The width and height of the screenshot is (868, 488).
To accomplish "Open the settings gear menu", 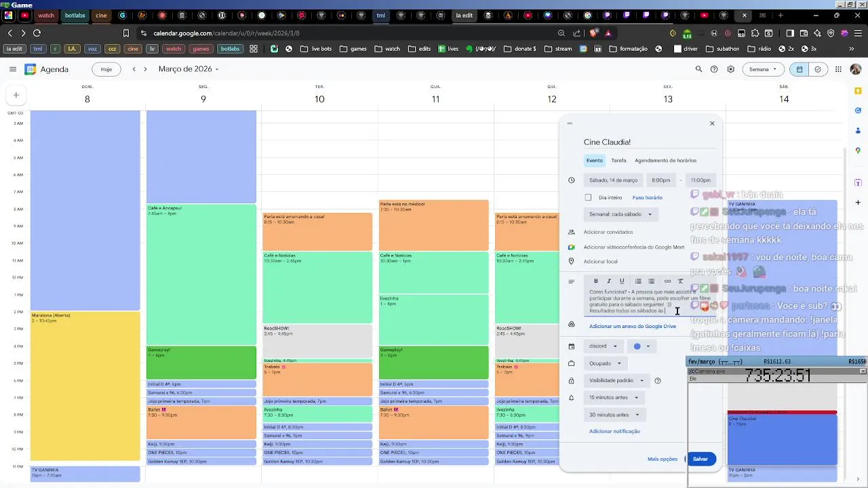I will (x=730, y=69).
